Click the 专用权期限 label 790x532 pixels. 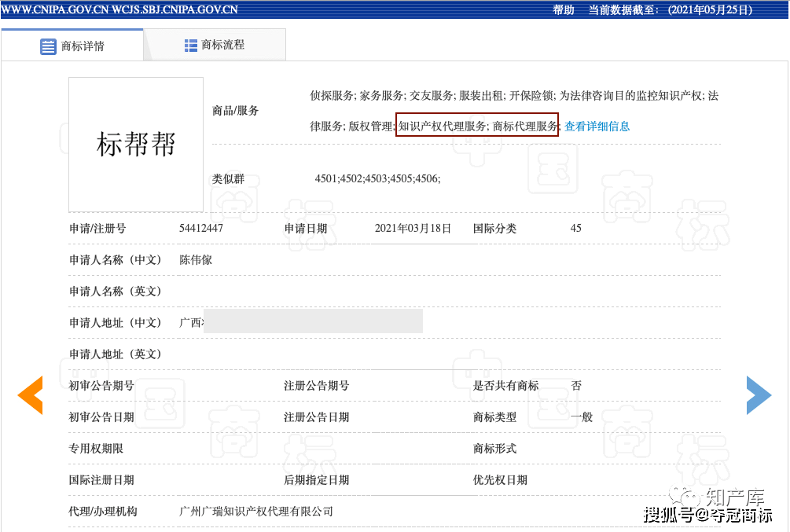(x=96, y=449)
